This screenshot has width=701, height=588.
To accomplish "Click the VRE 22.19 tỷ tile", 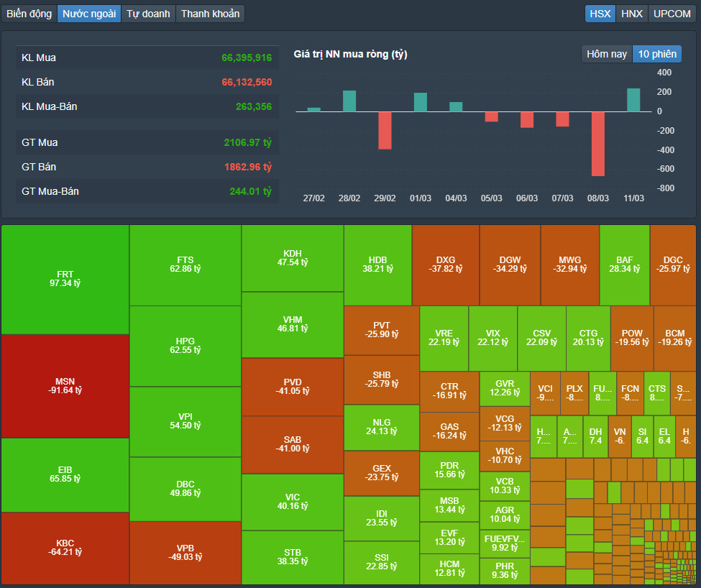I will click(x=444, y=339).
